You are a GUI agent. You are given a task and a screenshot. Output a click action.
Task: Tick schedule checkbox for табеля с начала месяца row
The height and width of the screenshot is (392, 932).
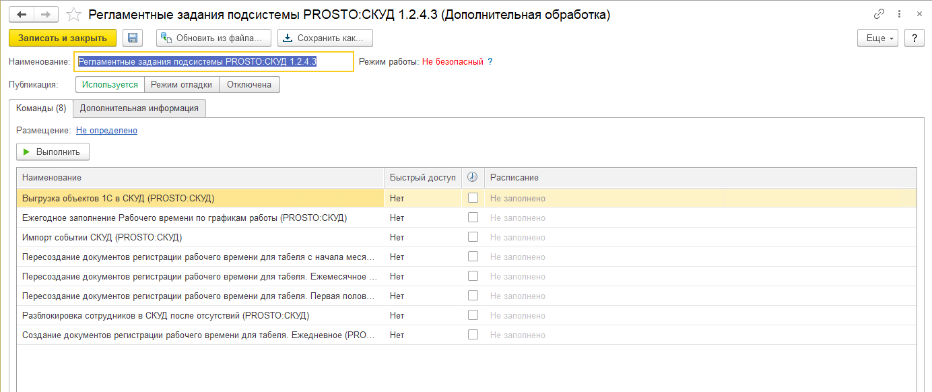473,257
